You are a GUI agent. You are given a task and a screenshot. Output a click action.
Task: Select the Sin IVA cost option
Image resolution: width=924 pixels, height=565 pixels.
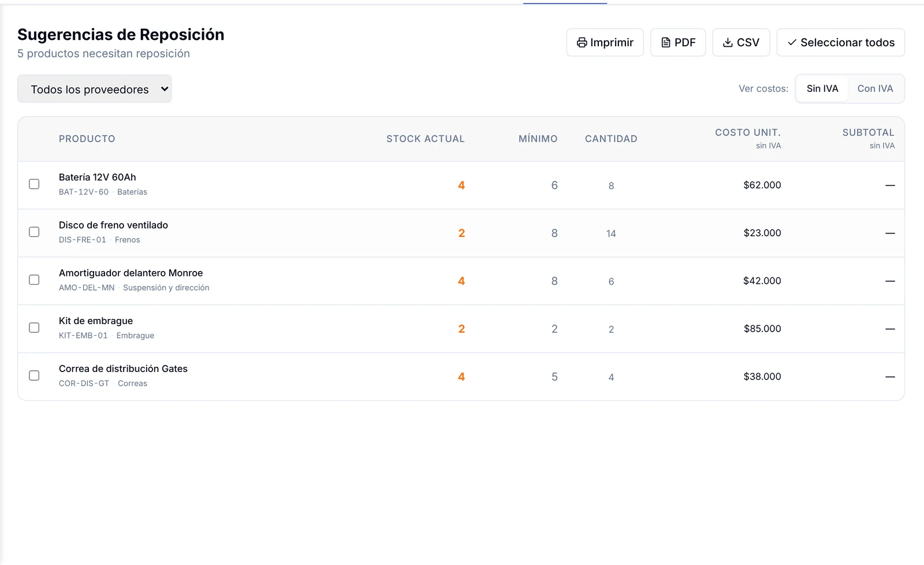coord(822,88)
